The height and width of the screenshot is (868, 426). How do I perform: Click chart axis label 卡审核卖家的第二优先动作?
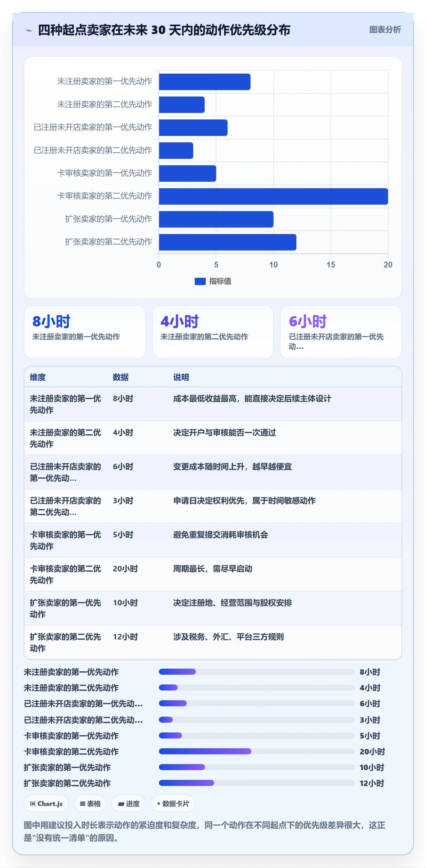click(105, 196)
